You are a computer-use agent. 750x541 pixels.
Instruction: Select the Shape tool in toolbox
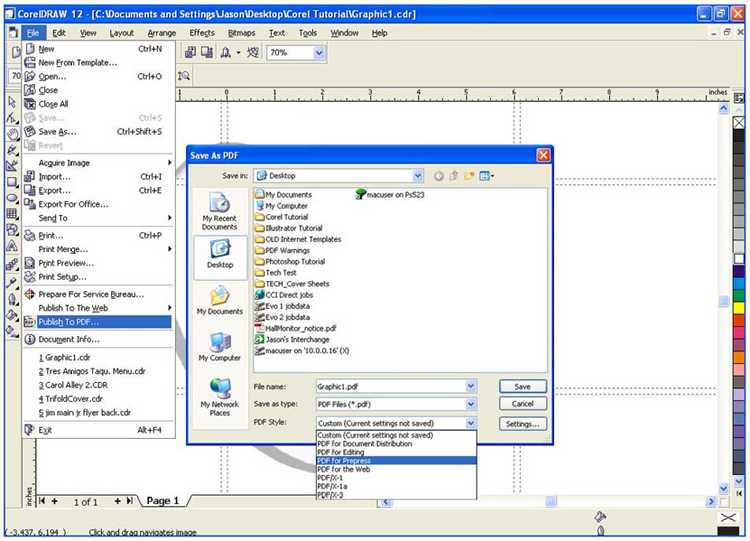pos(12,118)
